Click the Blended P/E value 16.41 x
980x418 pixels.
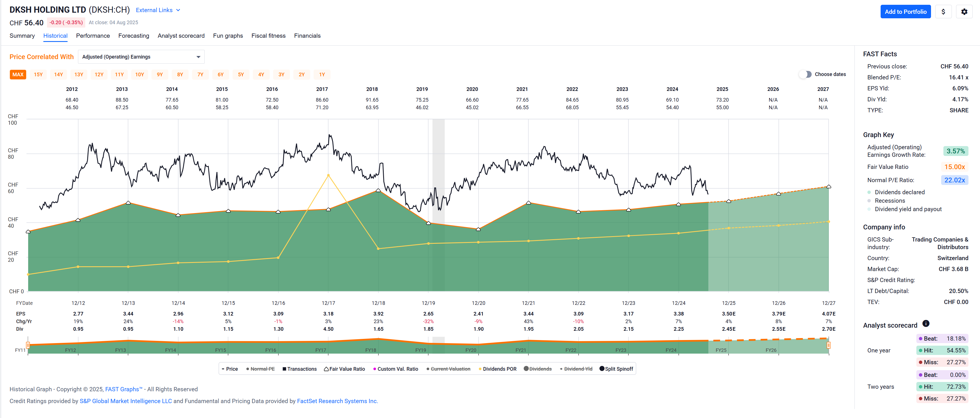(x=958, y=77)
